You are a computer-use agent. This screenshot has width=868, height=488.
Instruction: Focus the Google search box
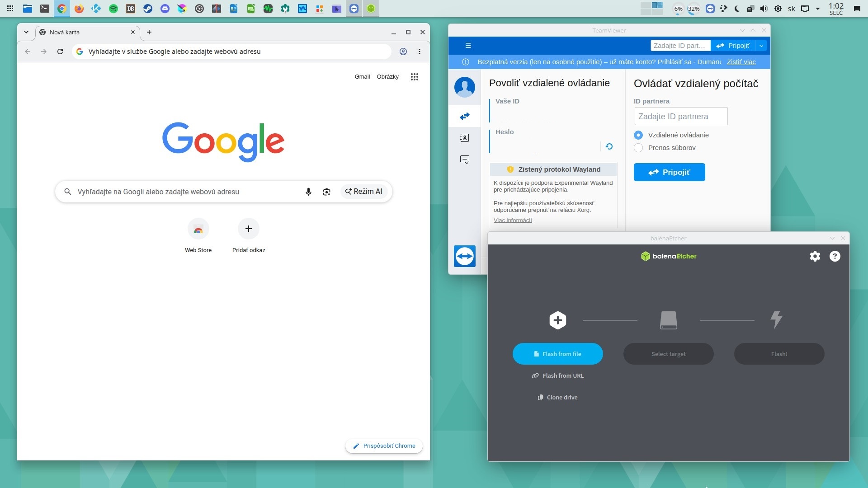[x=223, y=192]
